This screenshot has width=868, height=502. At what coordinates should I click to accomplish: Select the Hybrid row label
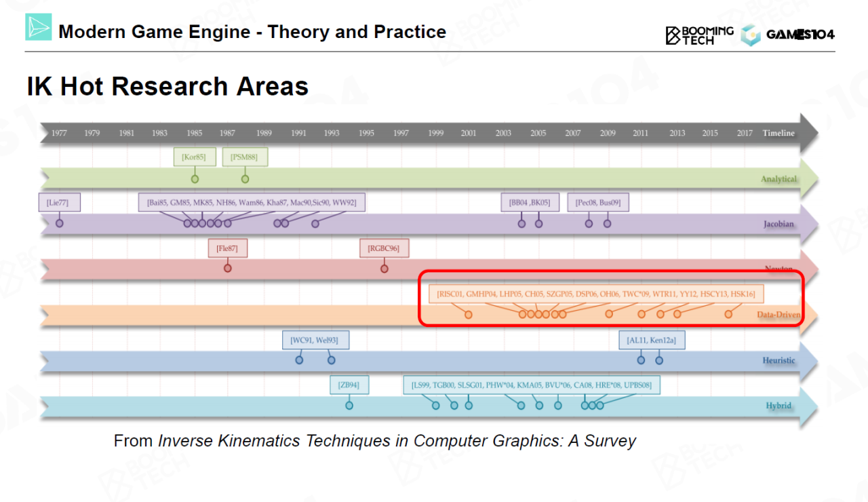pos(778,406)
